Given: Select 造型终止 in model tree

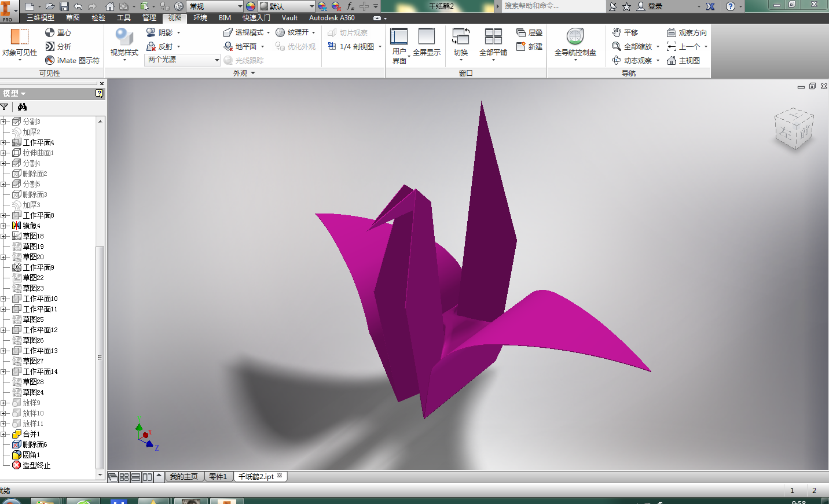Looking at the screenshot, I should [x=36, y=465].
